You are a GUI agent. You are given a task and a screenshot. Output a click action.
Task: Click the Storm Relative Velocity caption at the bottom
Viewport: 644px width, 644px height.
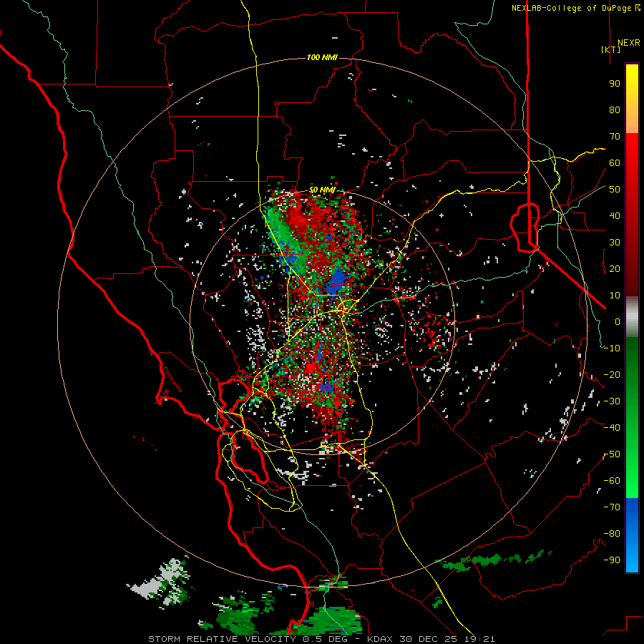pos(321,639)
